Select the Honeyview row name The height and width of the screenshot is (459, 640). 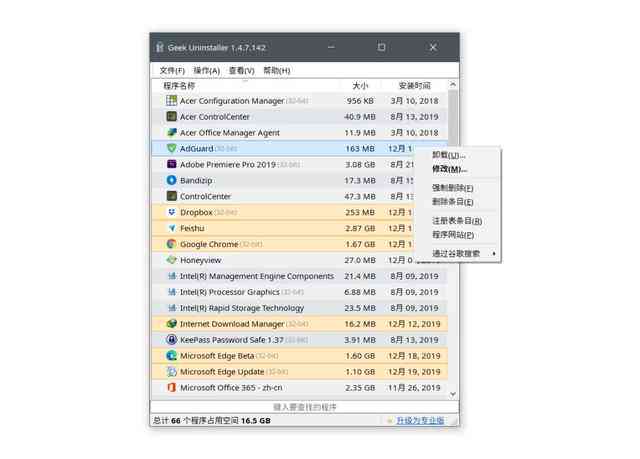click(x=200, y=260)
